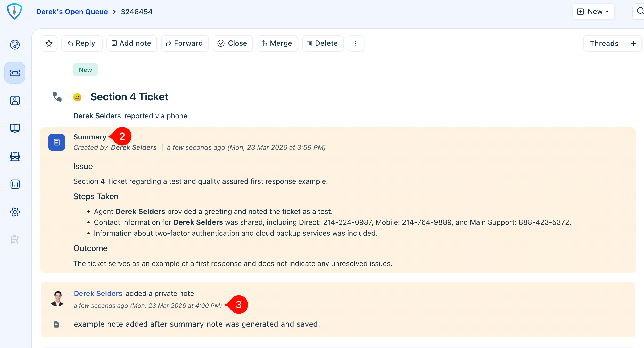
Task: Click the Reply button
Action: pyautogui.click(x=82, y=43)
